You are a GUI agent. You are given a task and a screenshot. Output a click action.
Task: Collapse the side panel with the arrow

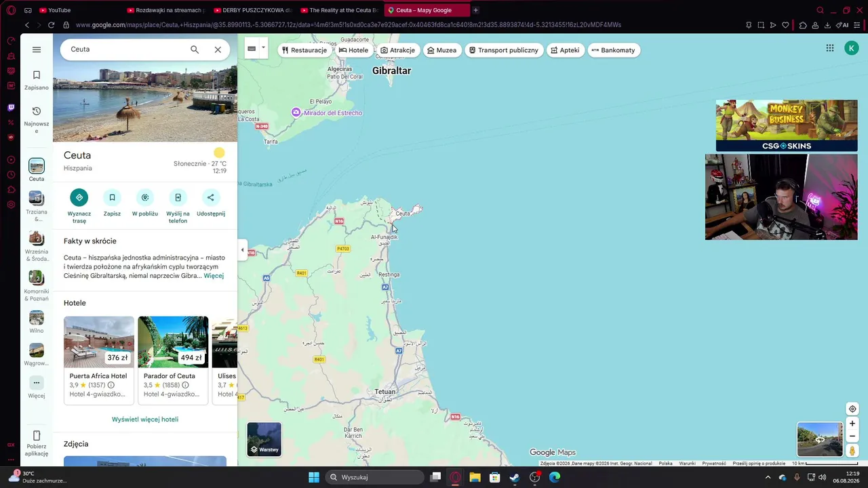click(x=242, y=250)
